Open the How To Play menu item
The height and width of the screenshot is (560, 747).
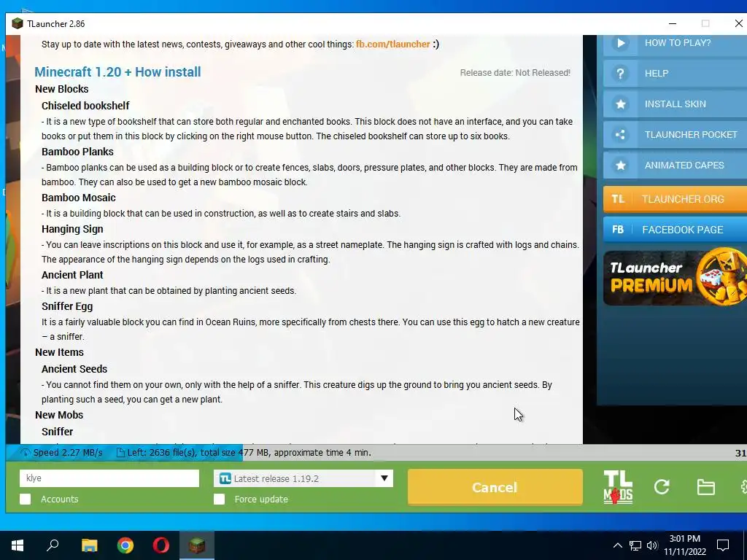[x=675, y=44]
